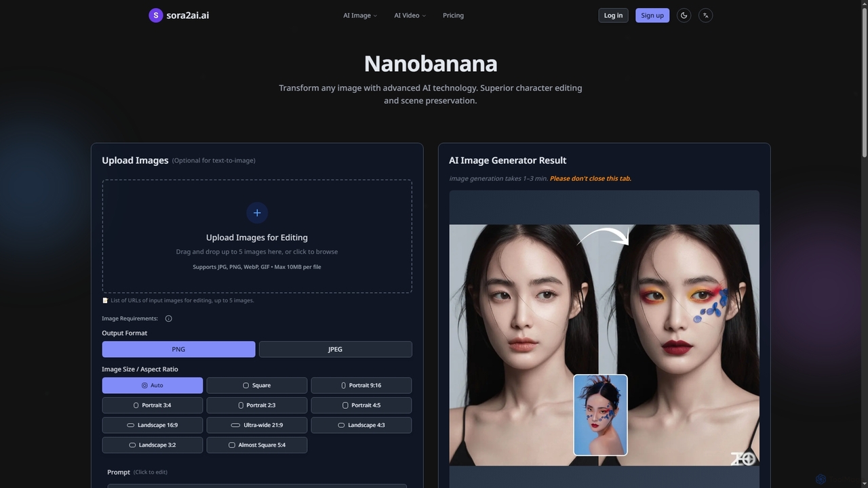Click the Sign up button
The image size is (868, 488).
click(x=652, y=15)
